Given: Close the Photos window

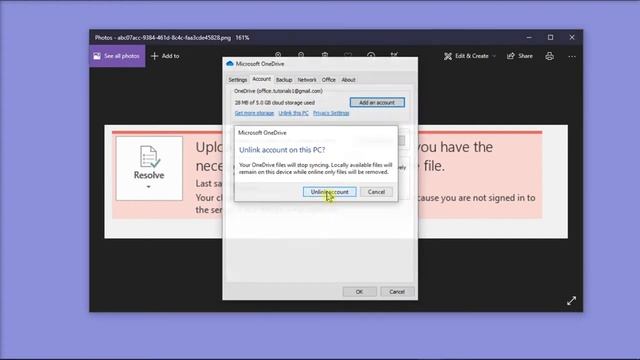Looking at the screenshot, I should click(x=572, y=37).
